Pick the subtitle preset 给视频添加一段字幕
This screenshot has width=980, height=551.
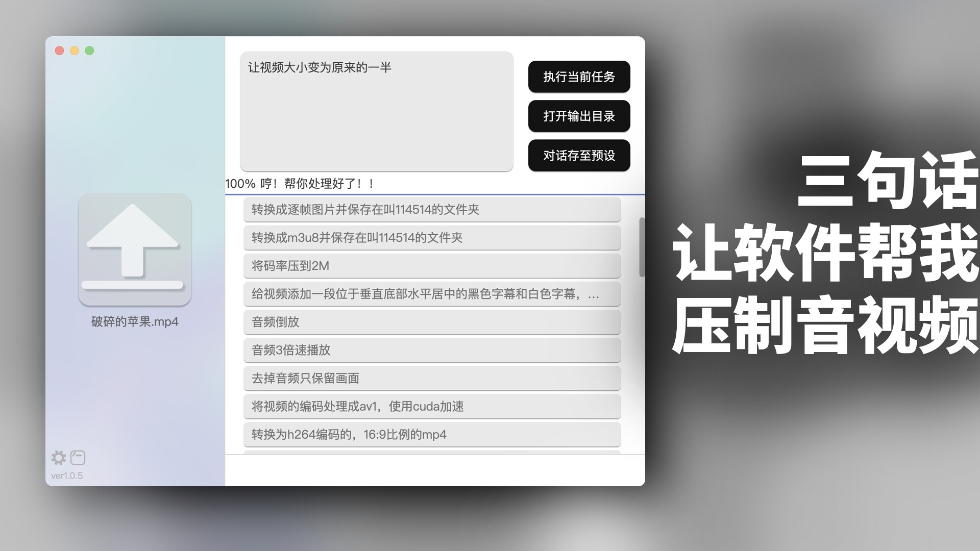432,294
